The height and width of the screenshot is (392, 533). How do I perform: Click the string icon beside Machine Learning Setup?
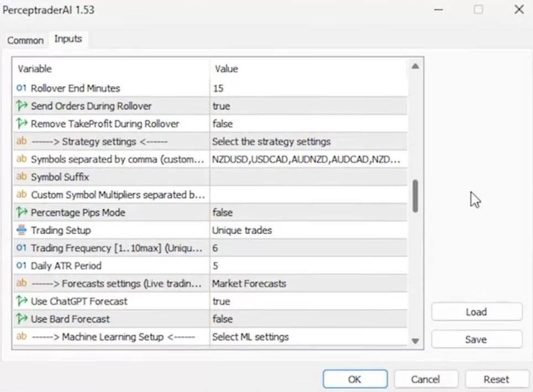click(x=22, y=337)
